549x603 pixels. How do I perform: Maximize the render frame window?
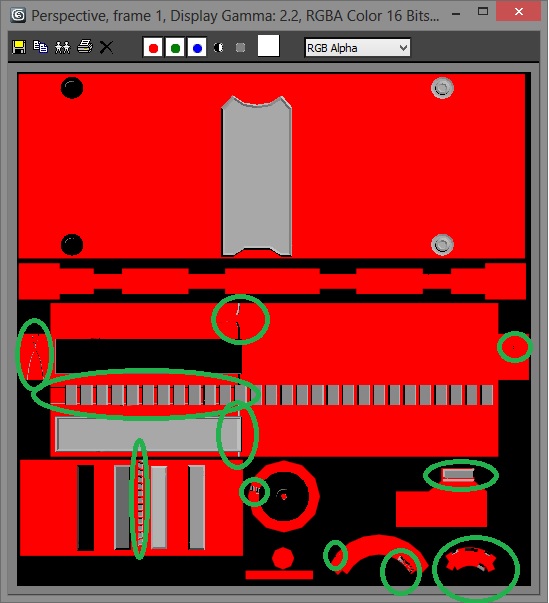point(483,12)
